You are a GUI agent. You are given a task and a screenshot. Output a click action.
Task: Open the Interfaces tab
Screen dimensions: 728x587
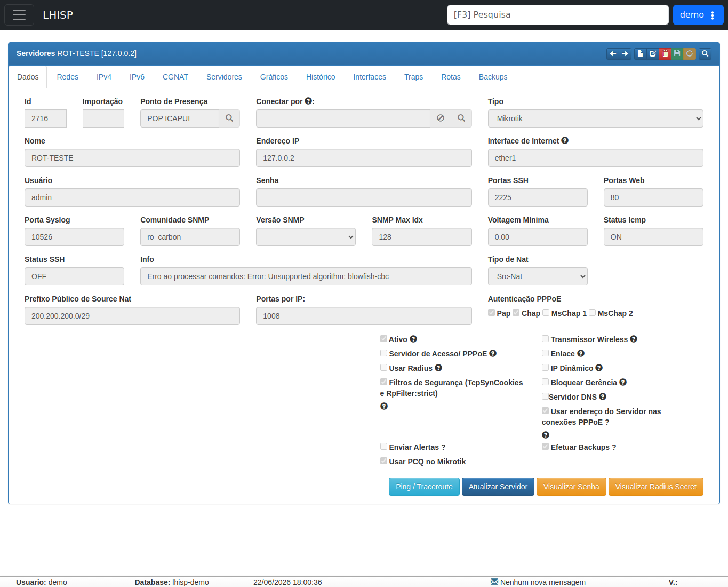(x=370, y=77)
